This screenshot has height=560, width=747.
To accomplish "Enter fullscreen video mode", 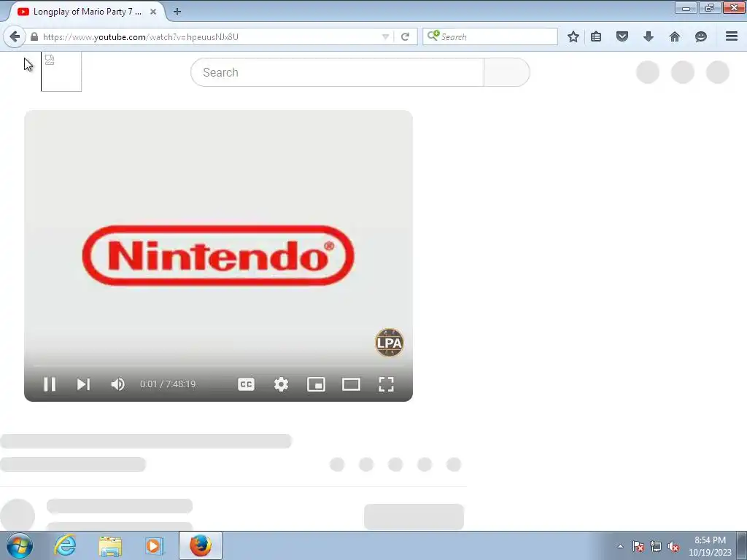I will point(387,384).
